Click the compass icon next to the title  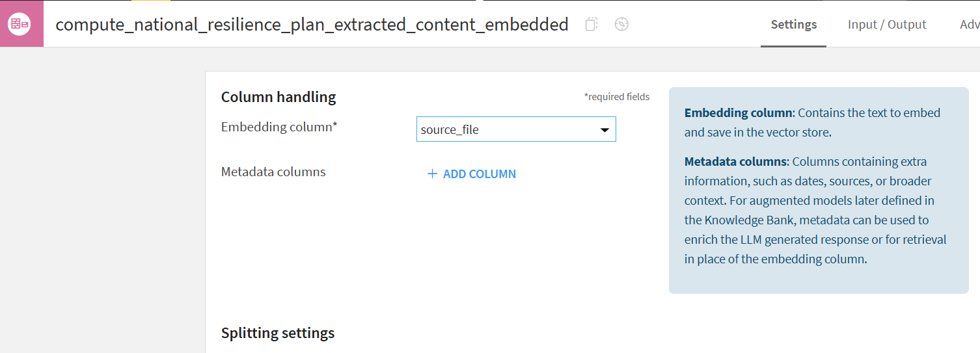click(621, 25)
